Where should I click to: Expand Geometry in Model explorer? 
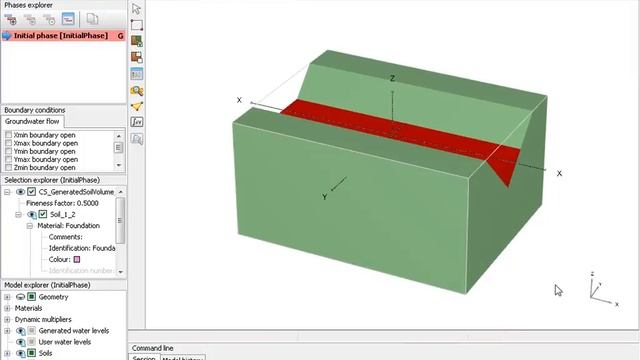click(7, 297)
